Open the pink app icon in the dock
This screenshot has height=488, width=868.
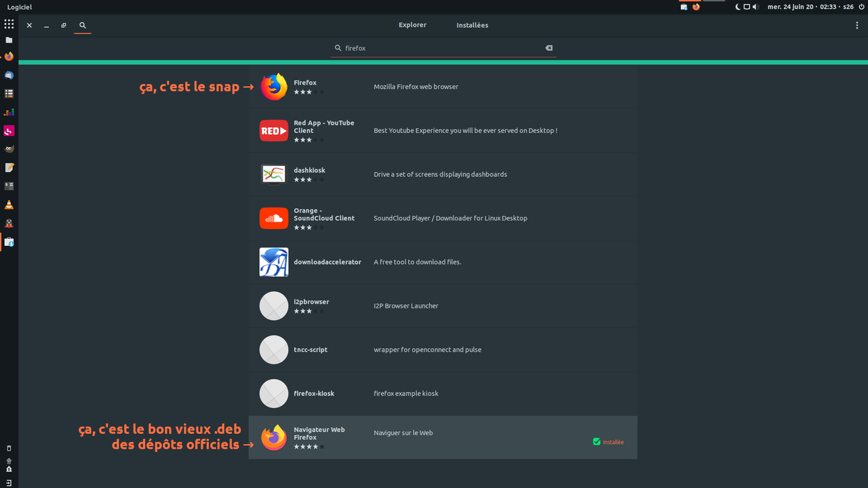click(9, 131)
